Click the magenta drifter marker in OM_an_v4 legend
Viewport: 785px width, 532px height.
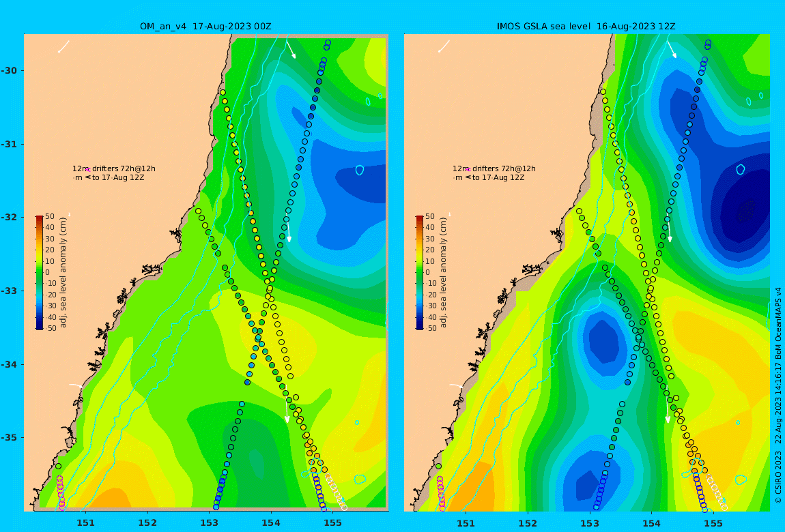(88, 170)
